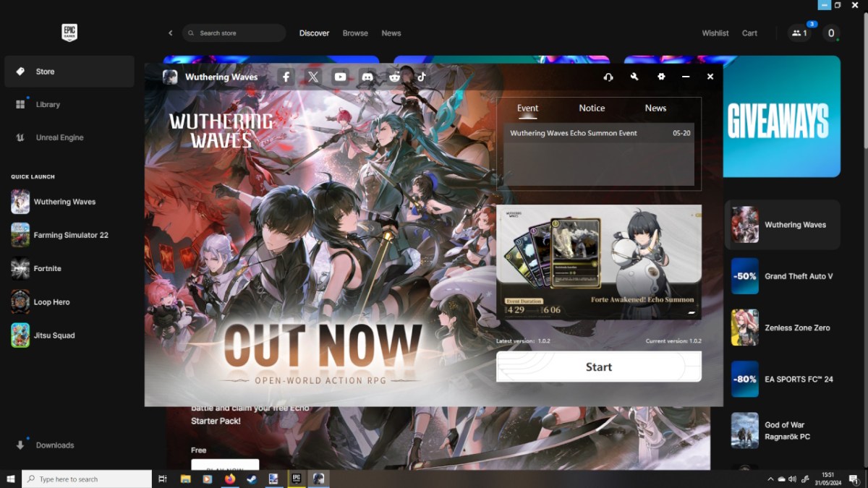Open the Discord server icon
This screenshot has width=868, height=488.
[367, 77]
